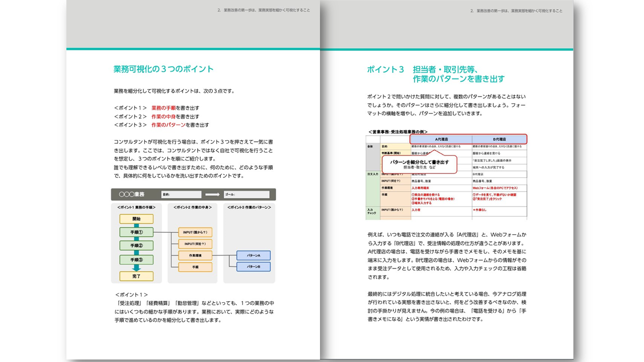Click the blue 'パターンB' box
Screen dimensions: 644x362
[254, 267]
